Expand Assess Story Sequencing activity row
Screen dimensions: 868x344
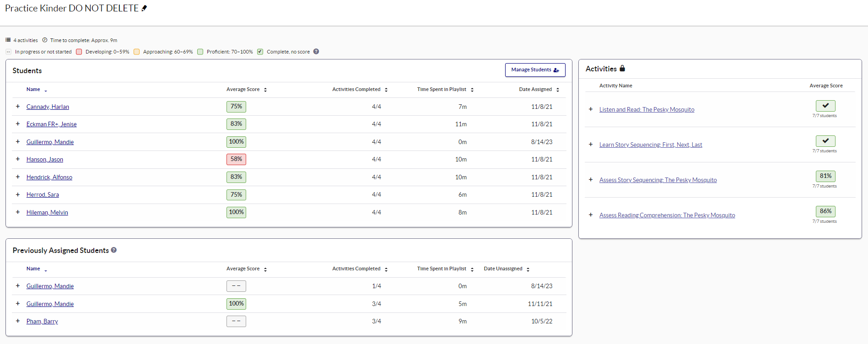[x=591, y=179]
